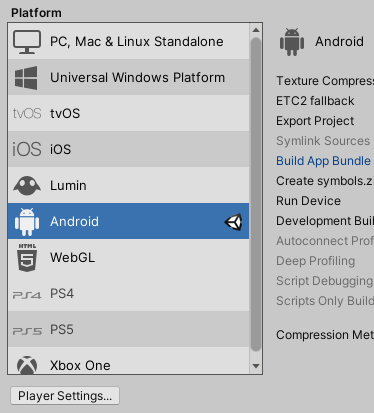
Task: Click the Run Device label
Action: tap(308, 201)
